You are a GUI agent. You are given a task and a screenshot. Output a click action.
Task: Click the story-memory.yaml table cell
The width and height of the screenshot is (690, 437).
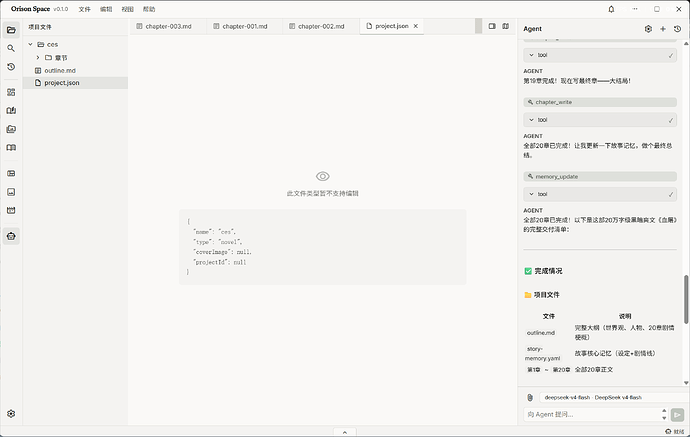point(543,353)
